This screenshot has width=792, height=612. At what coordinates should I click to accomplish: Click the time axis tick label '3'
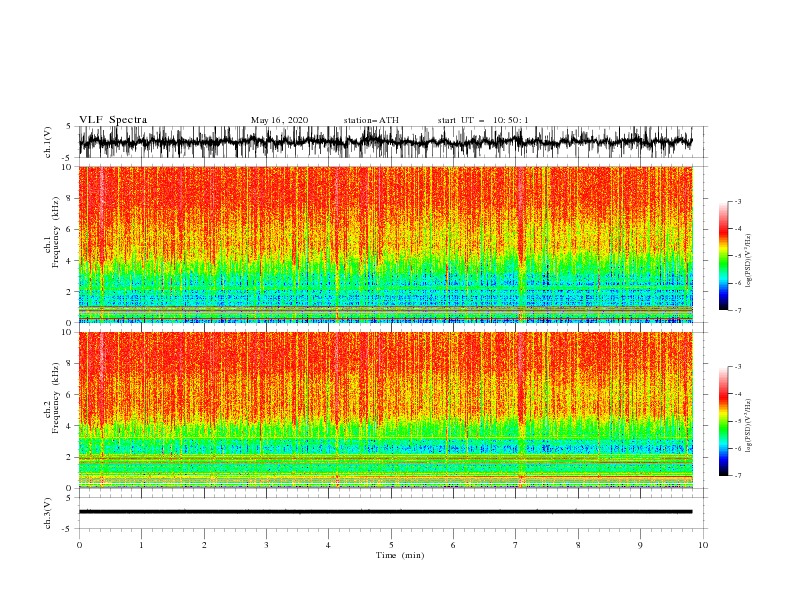coord(266,545)
